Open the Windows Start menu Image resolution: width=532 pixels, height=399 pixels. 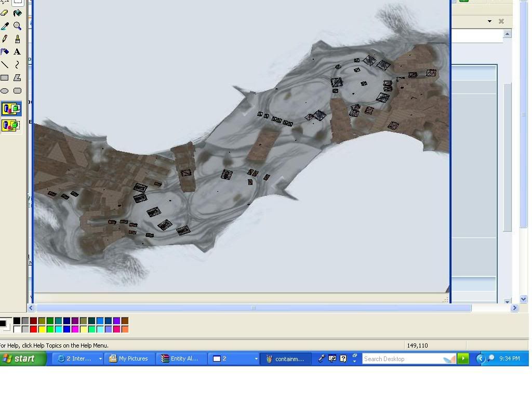[23, 358]
